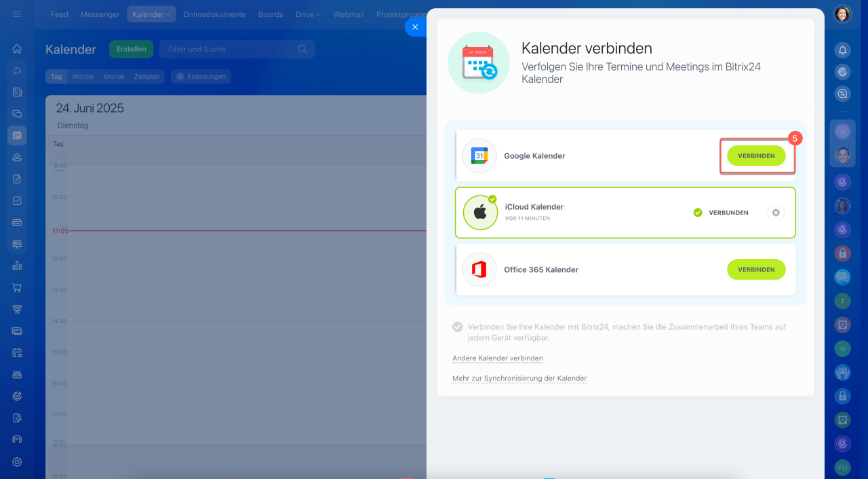Click the green Erstellen button

(x=131, y=49)
